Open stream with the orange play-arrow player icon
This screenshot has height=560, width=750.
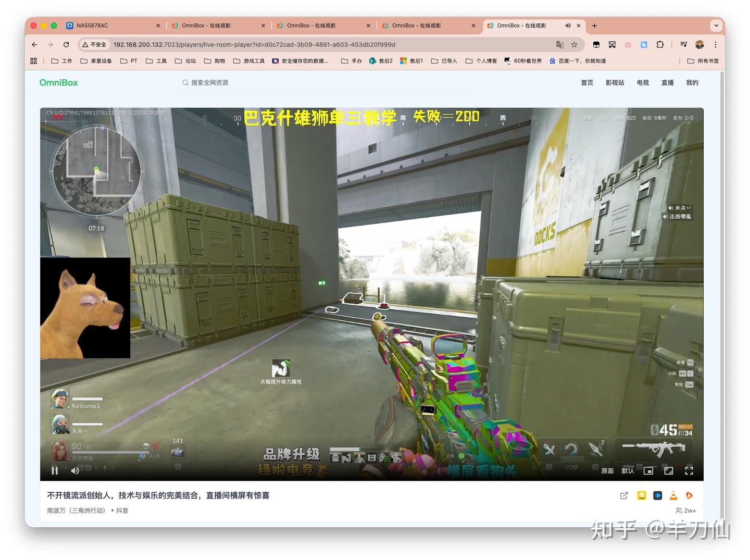[x=690, y=495]
